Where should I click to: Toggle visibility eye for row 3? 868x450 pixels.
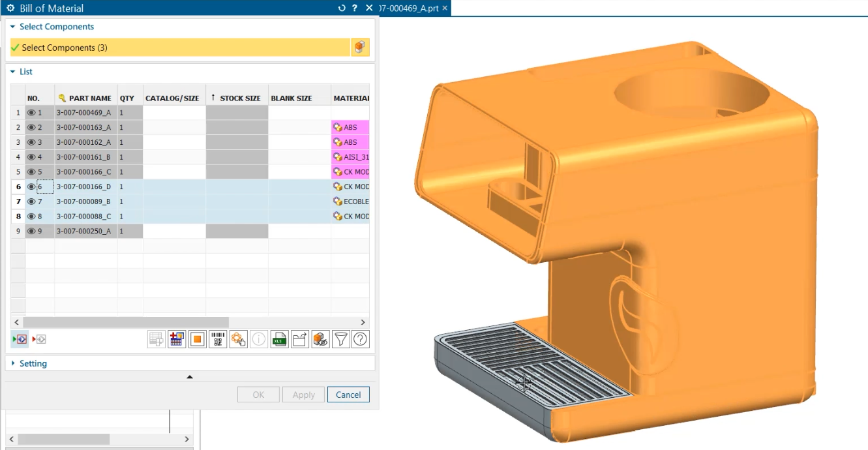pyautogui.click(x=31, y=142)
